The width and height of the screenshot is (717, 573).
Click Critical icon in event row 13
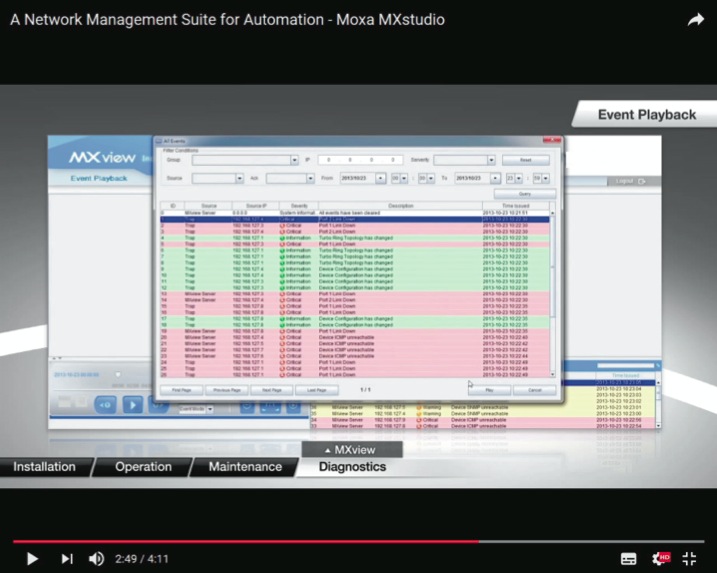point(282,294)
